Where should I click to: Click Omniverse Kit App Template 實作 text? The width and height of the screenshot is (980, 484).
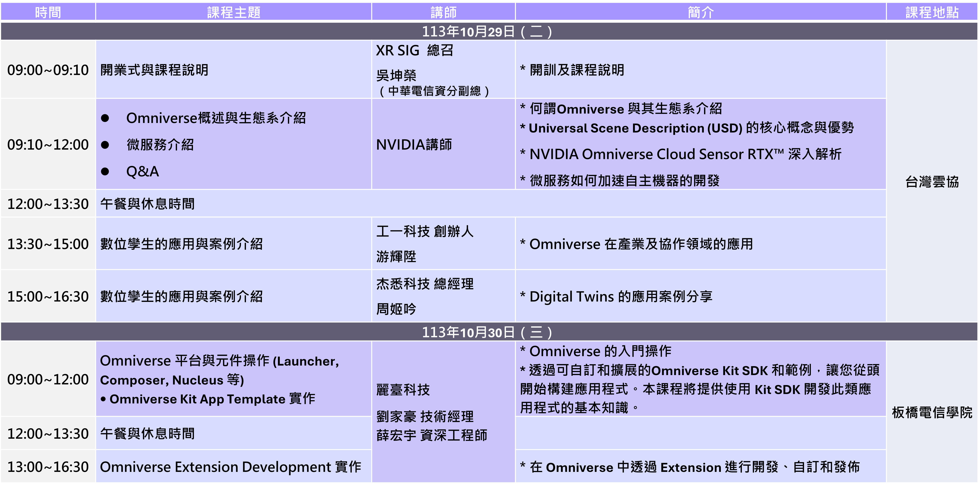tap(212, 399)
